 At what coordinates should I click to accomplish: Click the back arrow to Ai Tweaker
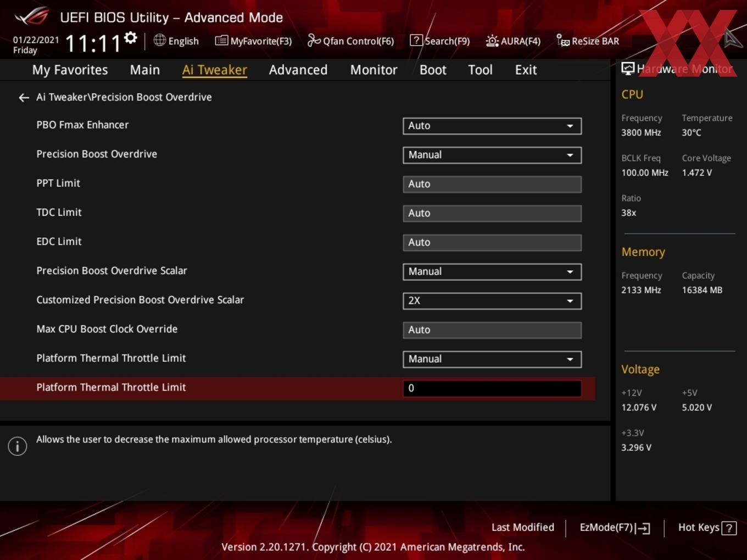point(24,98)
